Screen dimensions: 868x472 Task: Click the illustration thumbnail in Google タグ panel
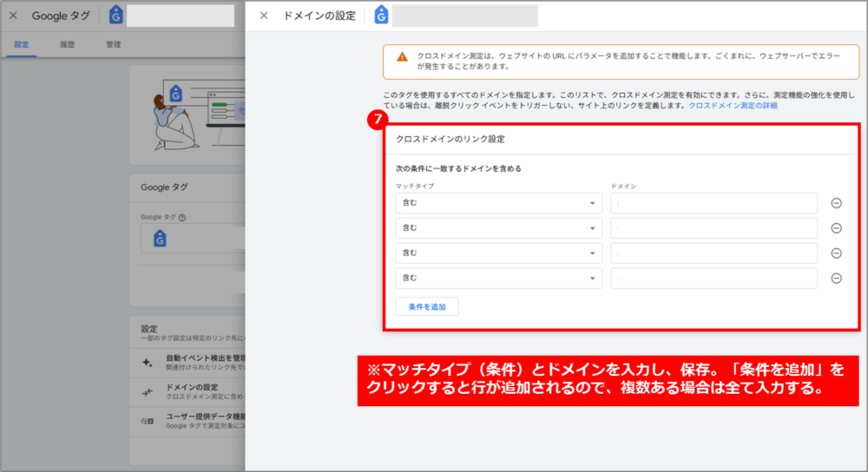point(198,115)
